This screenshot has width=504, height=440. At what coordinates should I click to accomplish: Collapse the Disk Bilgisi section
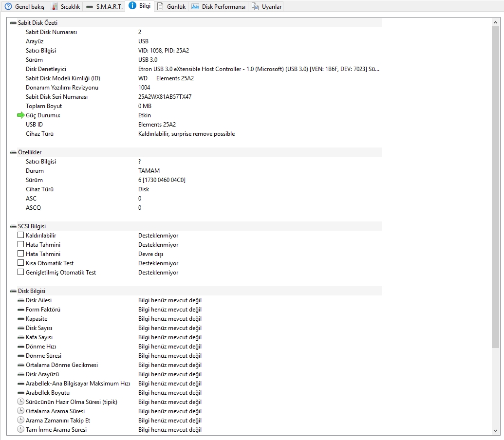[x=12, y=291]
